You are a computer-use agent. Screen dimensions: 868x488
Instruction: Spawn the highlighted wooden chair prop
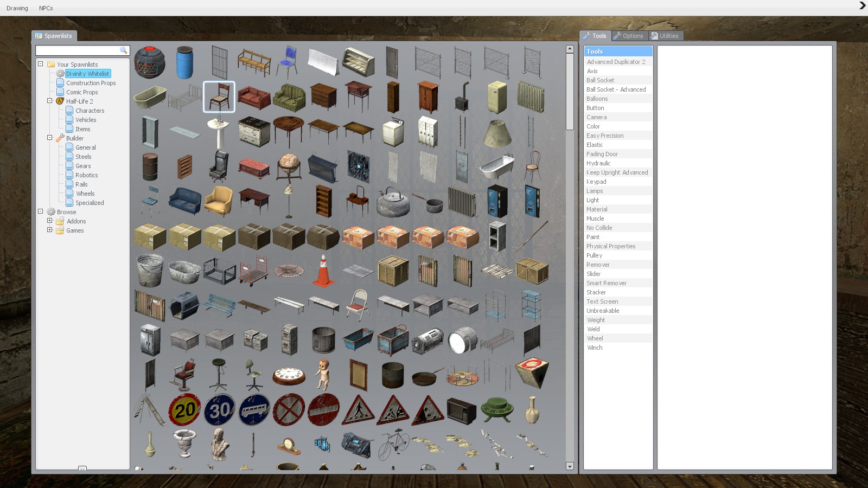tap(219, 97)
